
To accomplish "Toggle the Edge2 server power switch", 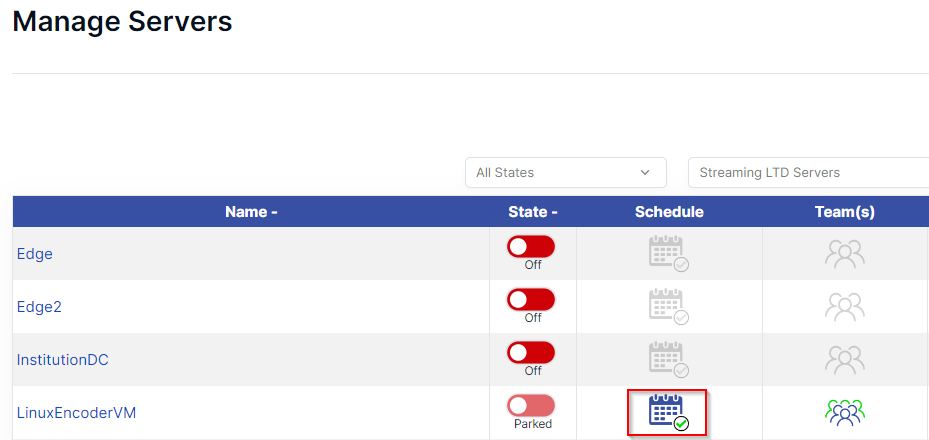I will (531, 300).
